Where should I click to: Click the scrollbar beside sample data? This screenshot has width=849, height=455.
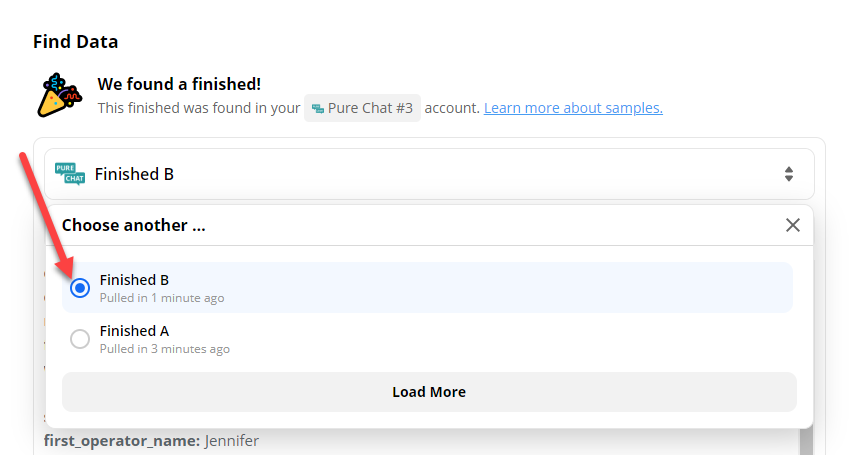pos(806,441)
